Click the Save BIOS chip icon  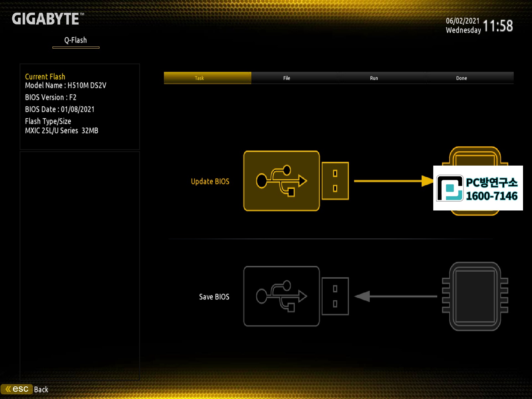[475, 296]
